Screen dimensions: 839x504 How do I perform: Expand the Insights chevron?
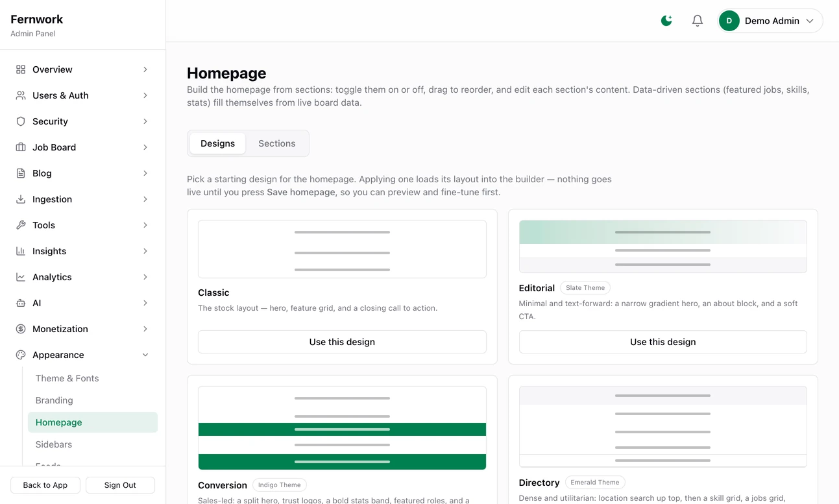(145, 251)
